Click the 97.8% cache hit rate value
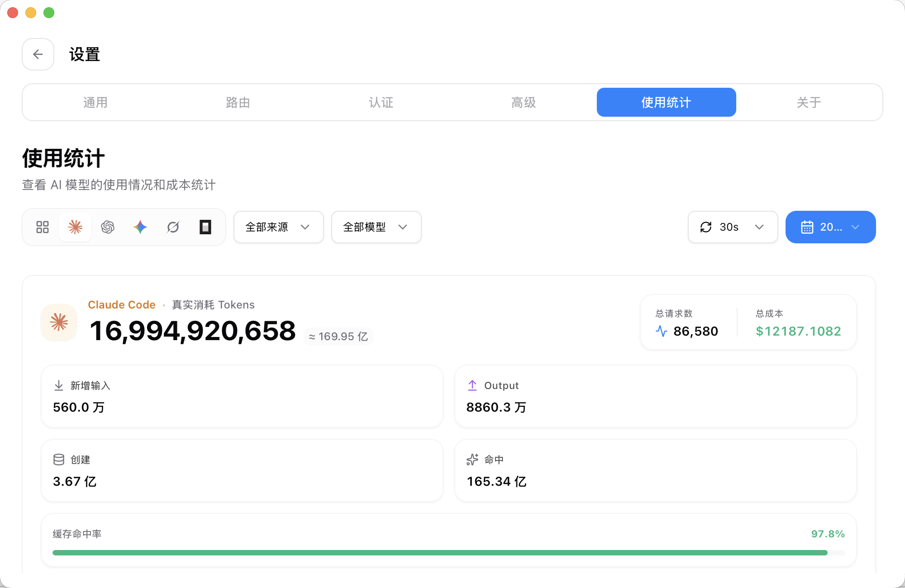 828,534
